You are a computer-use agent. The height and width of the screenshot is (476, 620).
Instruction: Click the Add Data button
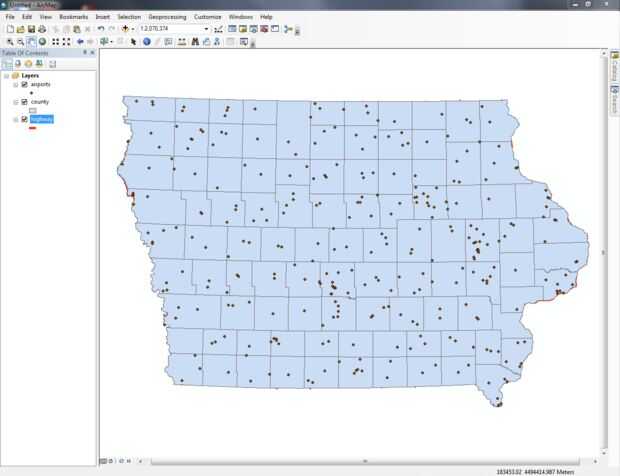[125, 29]
